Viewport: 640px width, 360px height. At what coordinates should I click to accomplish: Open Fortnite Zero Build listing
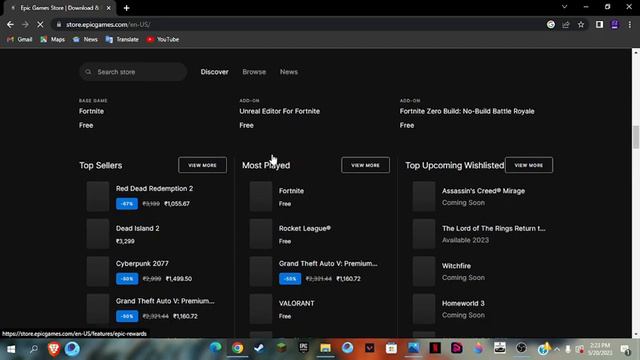467,111
